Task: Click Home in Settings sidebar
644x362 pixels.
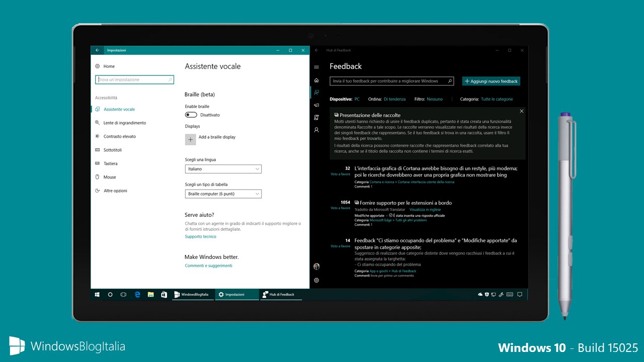Action: click(x=109, y=66)
